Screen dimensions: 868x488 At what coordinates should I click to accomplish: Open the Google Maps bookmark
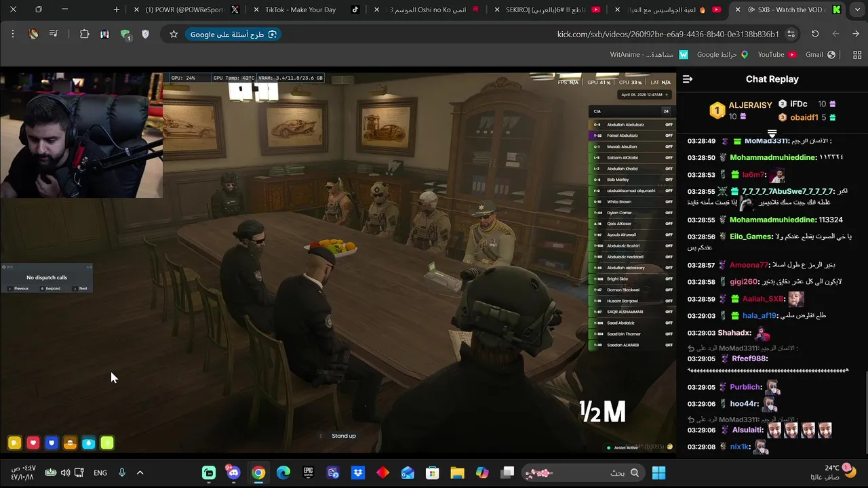722,55
